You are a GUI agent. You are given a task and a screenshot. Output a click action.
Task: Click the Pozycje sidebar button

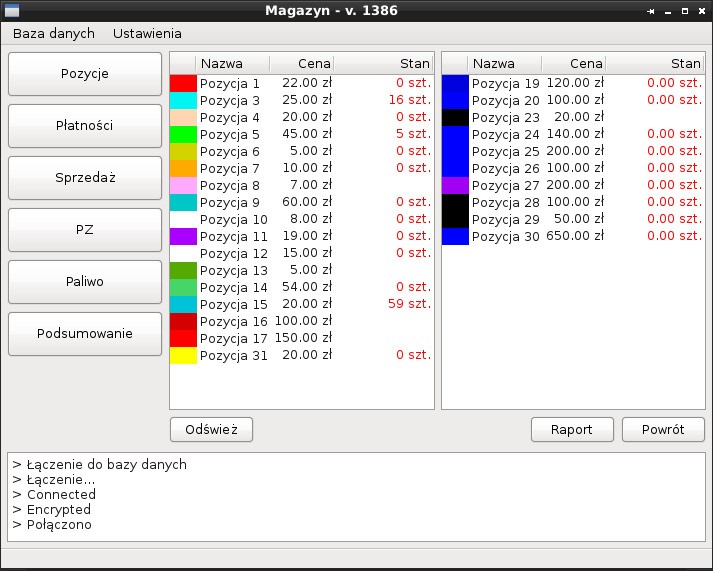[85, 74]
